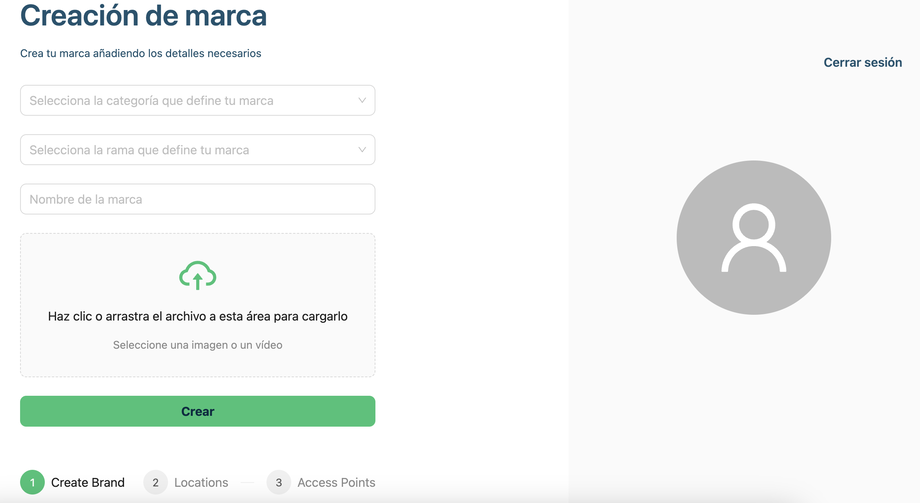Viewport: 920px width, 503px height.
Task: Click the Cerrar sesión link
Action: [862, 62]
